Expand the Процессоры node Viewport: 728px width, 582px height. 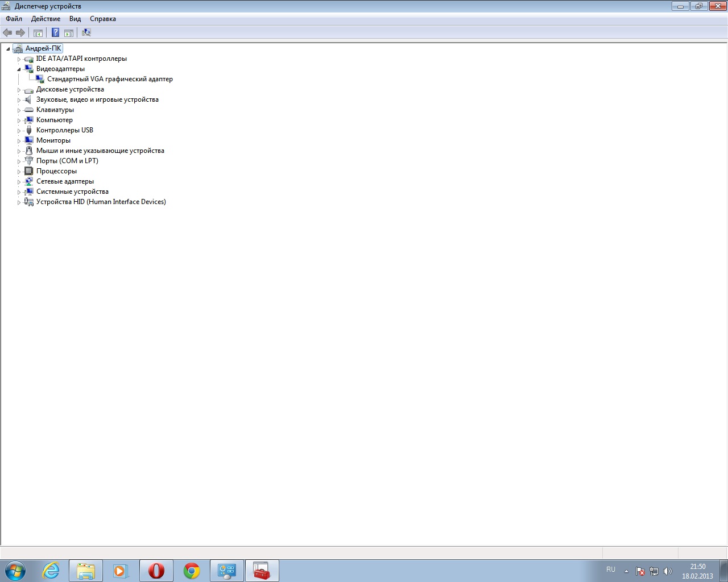click(x=19, y=172)
